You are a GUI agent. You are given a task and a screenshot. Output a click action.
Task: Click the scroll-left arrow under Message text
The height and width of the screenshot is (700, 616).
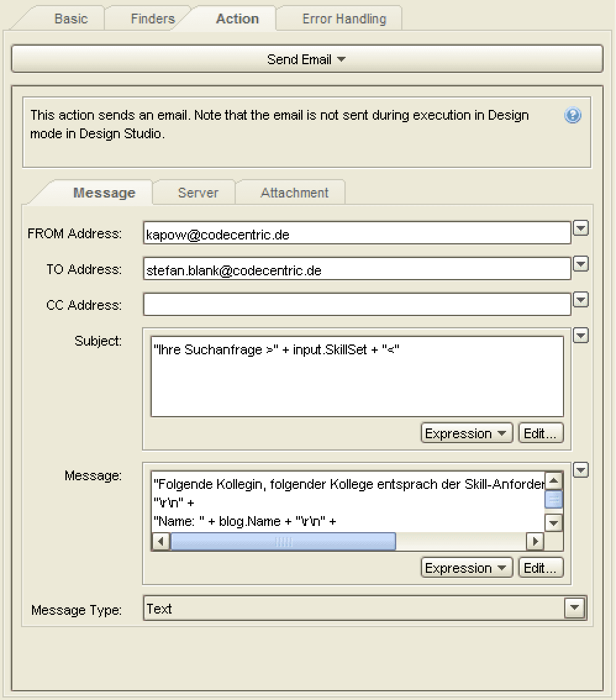(x=160, y=541)
